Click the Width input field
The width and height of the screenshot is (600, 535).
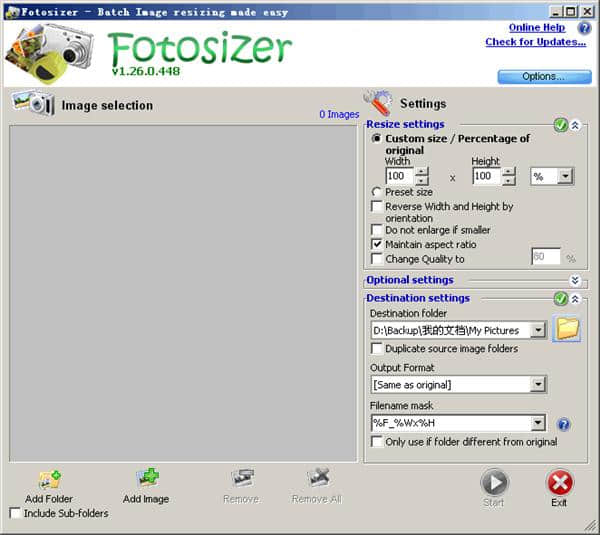pyautogui.click(x=400, y=176)
